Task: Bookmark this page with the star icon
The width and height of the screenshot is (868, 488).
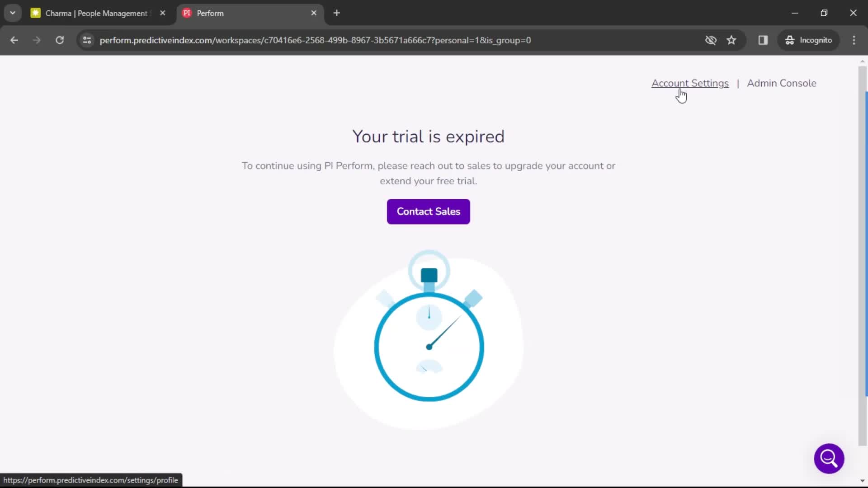Action: click(x=731, y=40)
